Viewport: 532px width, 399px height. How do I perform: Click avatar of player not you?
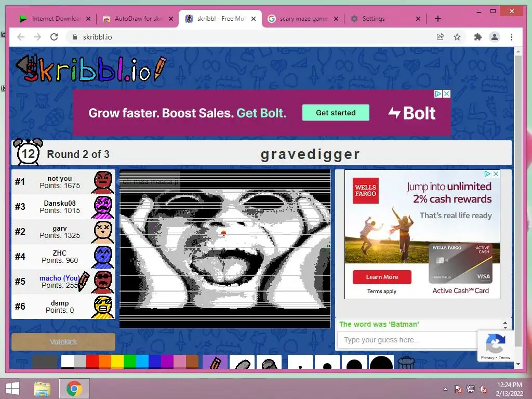pos(103,182)
